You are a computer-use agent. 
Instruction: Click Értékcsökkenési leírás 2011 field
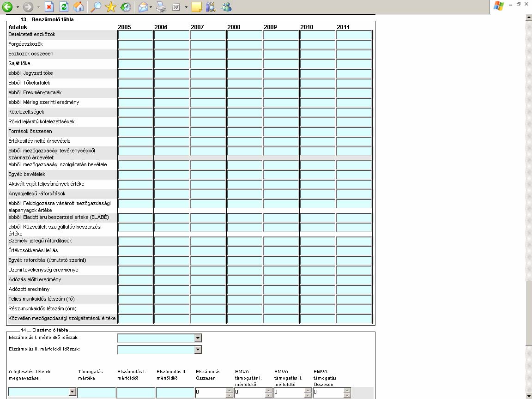pos(354,250)
